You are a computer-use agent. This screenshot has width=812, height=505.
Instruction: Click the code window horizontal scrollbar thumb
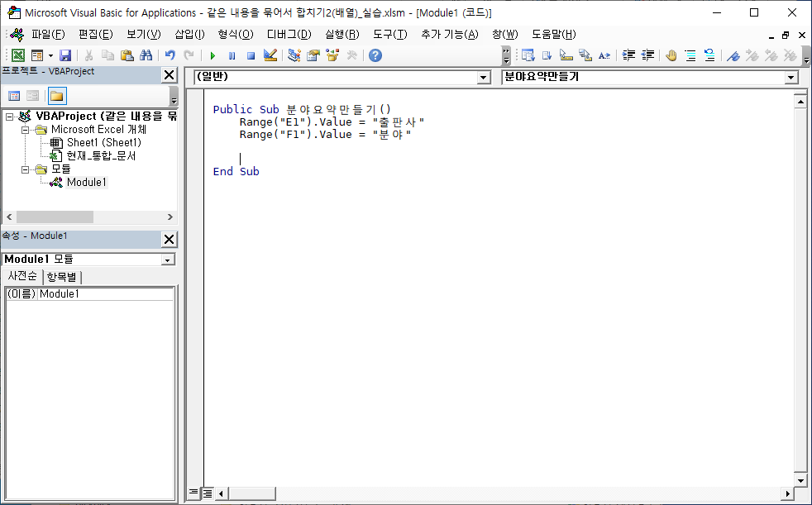pyautogui.click(x=252, y=493)
